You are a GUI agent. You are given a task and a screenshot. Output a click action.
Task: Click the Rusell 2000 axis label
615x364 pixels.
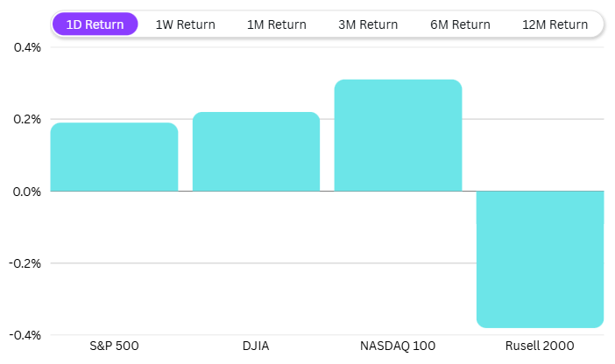tap(540, 346)
